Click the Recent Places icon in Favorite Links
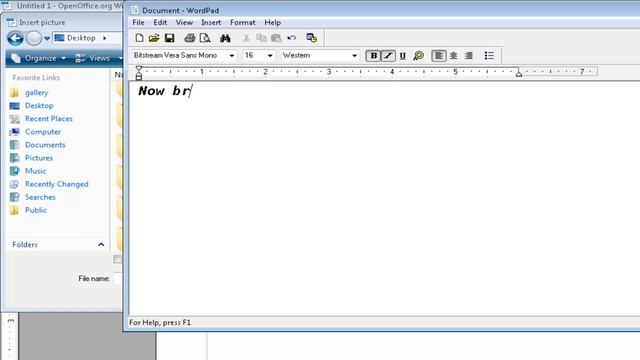 tap(14, 119)
